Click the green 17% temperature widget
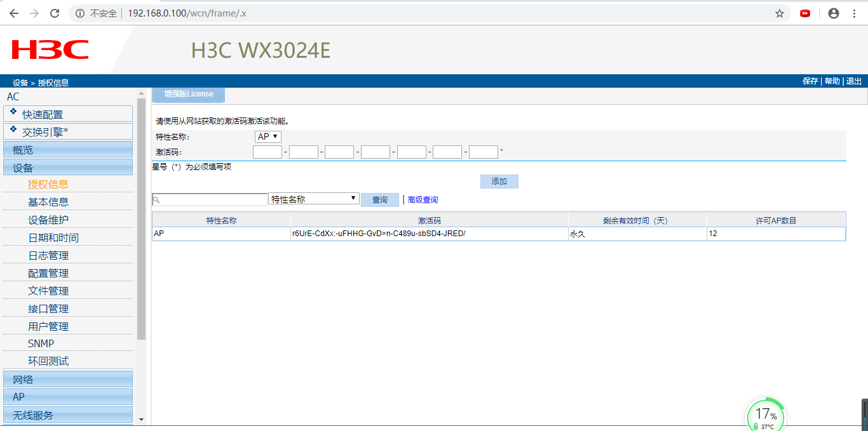Screen dimensions: 868x431 765,416
